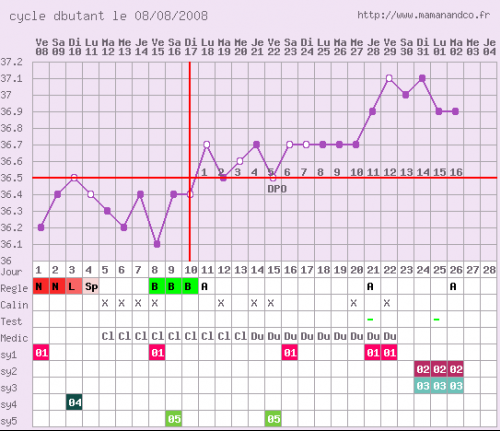
Task: Select the 'Di 17' date column header
Action: 191,47
